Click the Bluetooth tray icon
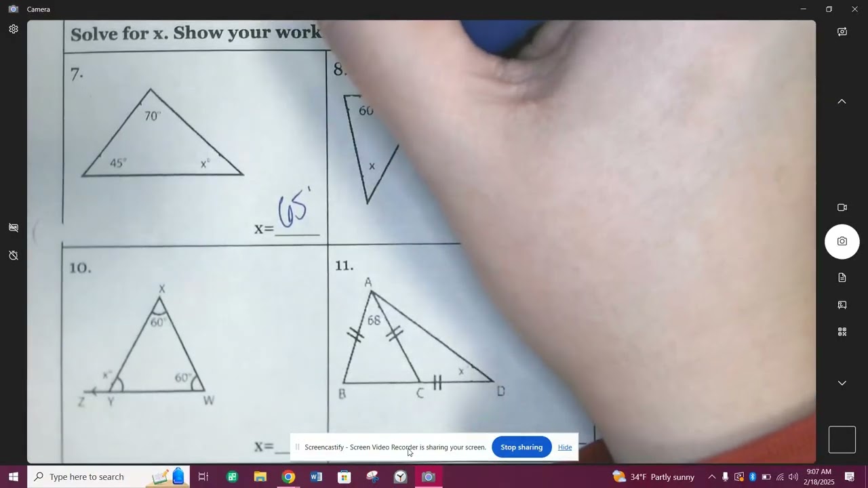 [753, 477]
